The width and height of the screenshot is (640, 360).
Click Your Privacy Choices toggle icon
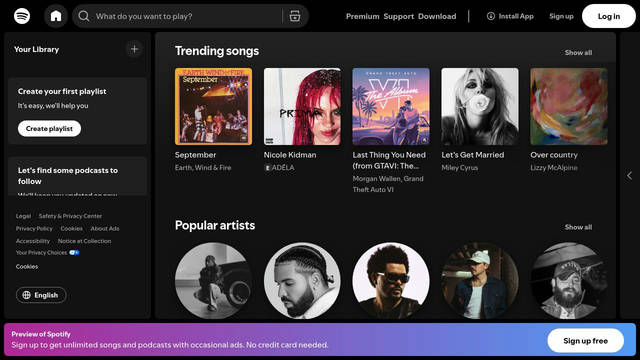coord(74,253)
